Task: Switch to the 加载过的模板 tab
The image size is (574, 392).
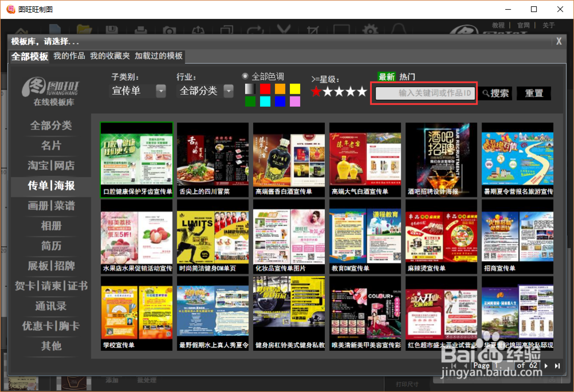Action: click(x=158, y=56)
